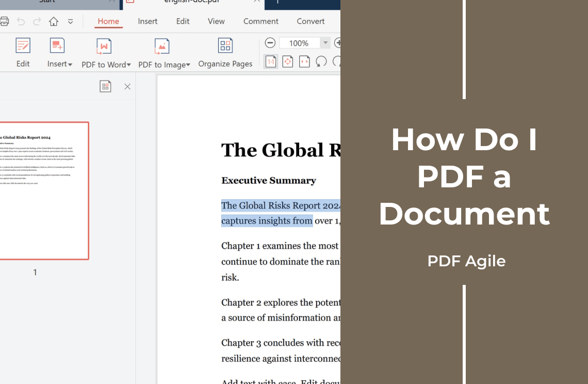Open the Organize Pages tool
The image size is (588, 384).
coord(225,52)
